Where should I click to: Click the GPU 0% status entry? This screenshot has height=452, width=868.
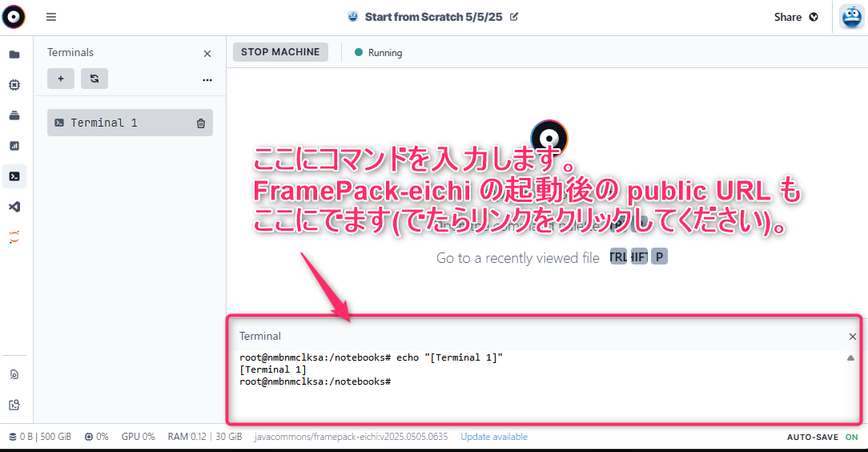click(138, 437)
